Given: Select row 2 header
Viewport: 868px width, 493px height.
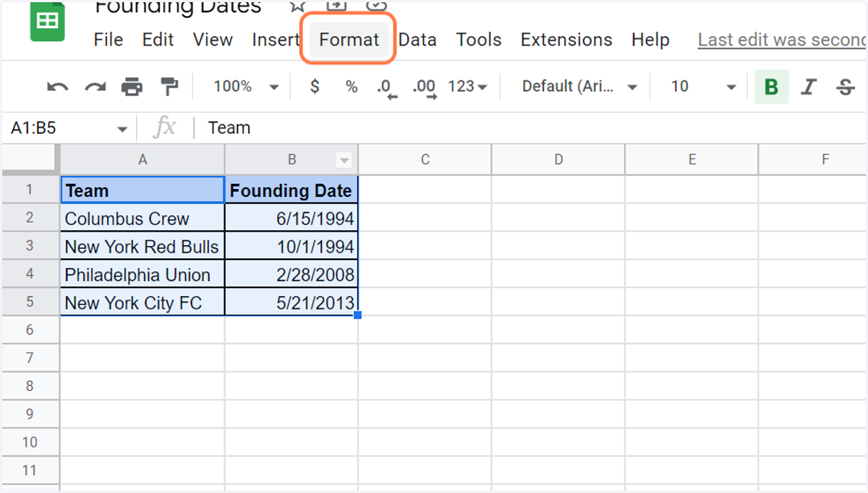Looking at the screenshot, I should point(30,218).
